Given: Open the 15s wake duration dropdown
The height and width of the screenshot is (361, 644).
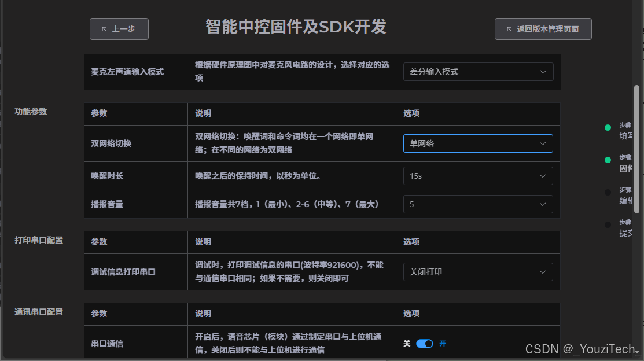Looking at the screenshot, I should pos(478,175).
